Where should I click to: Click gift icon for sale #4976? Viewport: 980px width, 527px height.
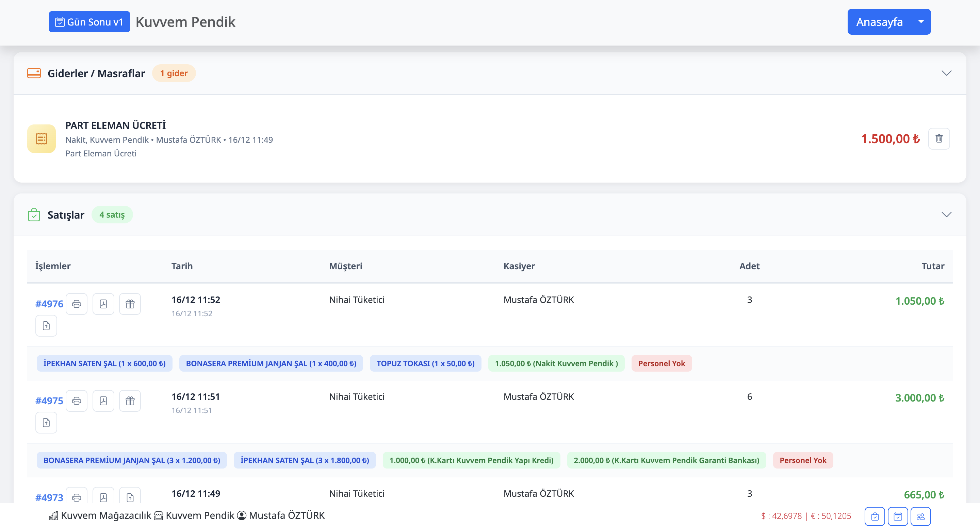130,304
